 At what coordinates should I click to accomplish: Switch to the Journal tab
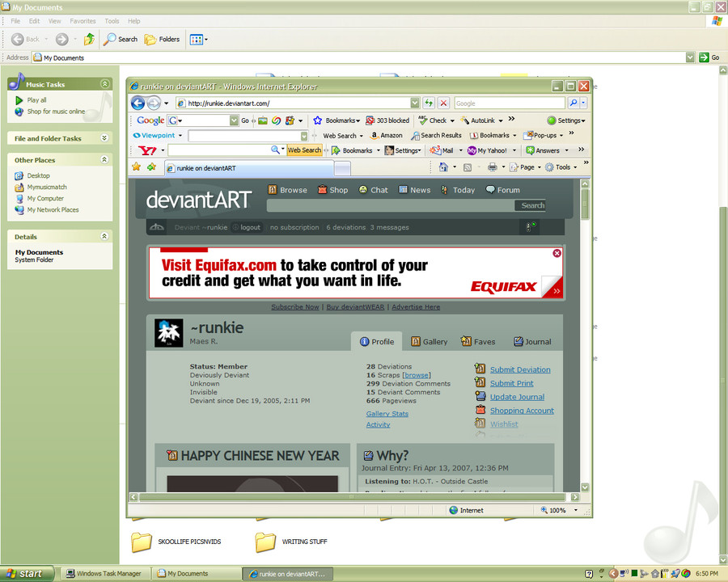532,342
